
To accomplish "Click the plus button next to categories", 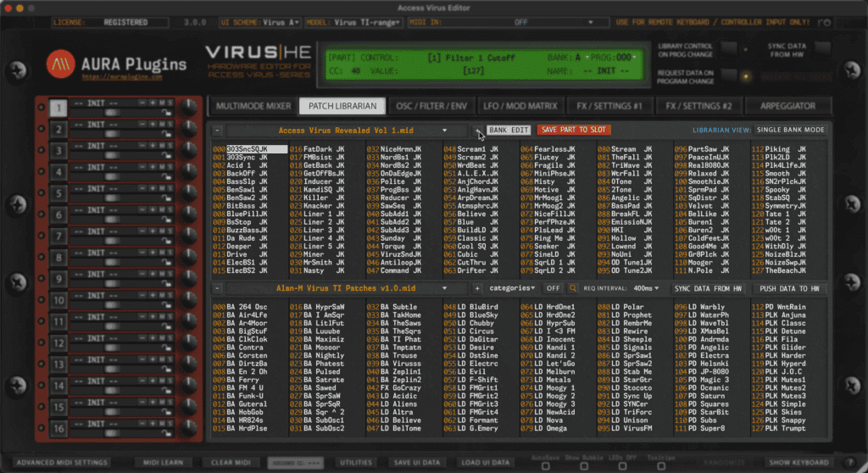I will [477, 288].
